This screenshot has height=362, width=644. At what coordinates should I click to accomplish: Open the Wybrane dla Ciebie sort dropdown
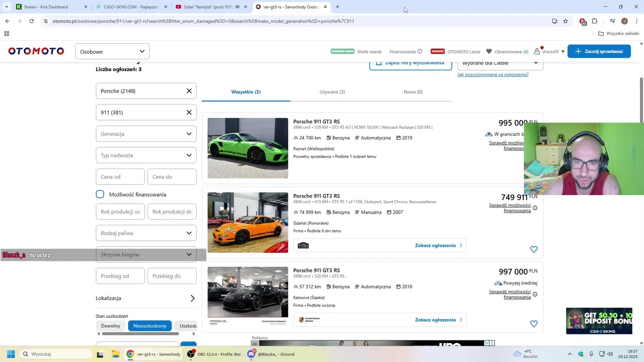[500, 63]
